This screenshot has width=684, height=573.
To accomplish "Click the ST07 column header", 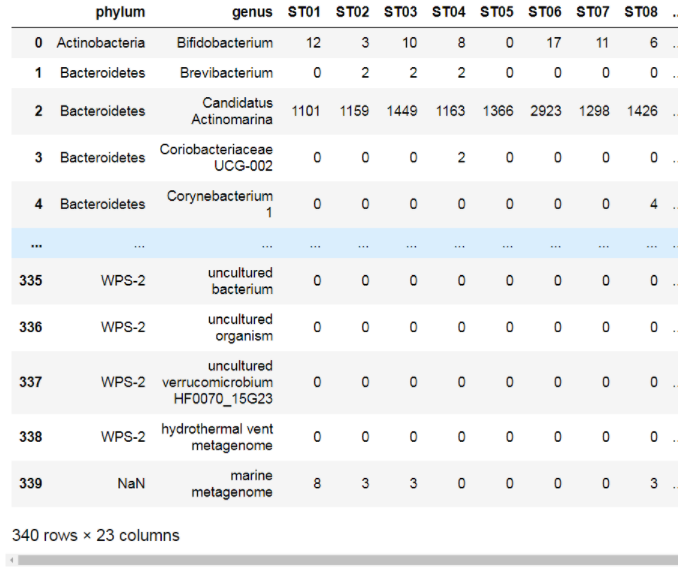I will [592, 12].
